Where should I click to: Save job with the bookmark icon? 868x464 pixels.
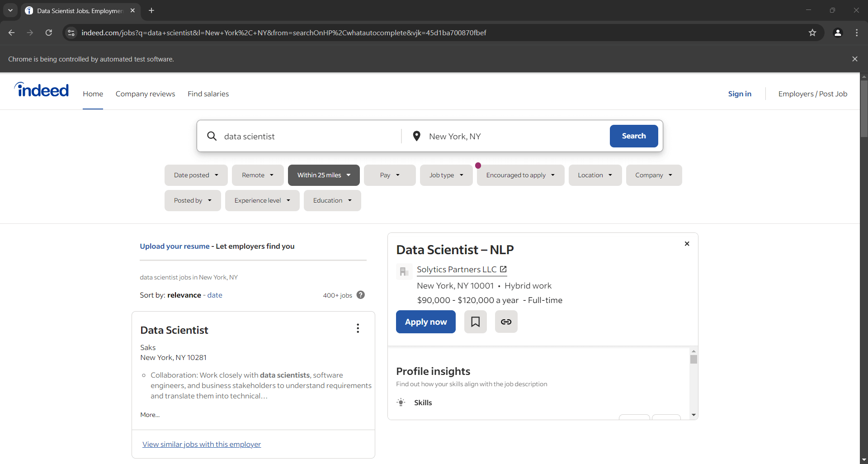(475, 322)
